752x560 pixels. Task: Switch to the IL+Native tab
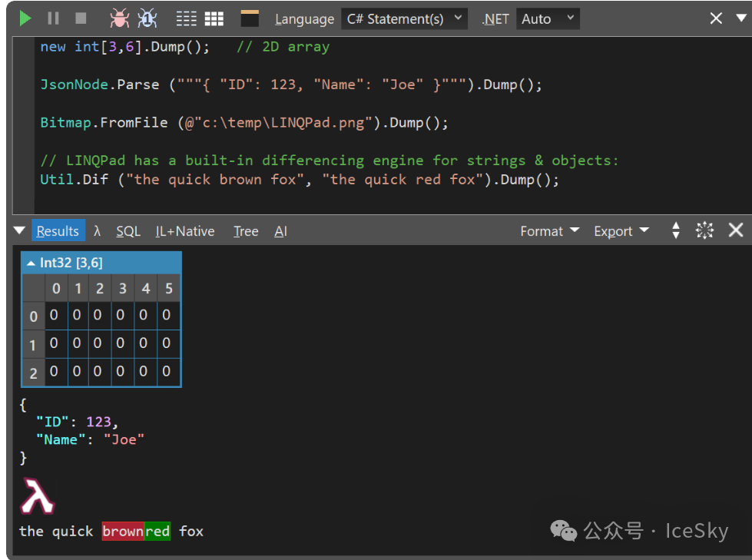[x=185, y=231]
